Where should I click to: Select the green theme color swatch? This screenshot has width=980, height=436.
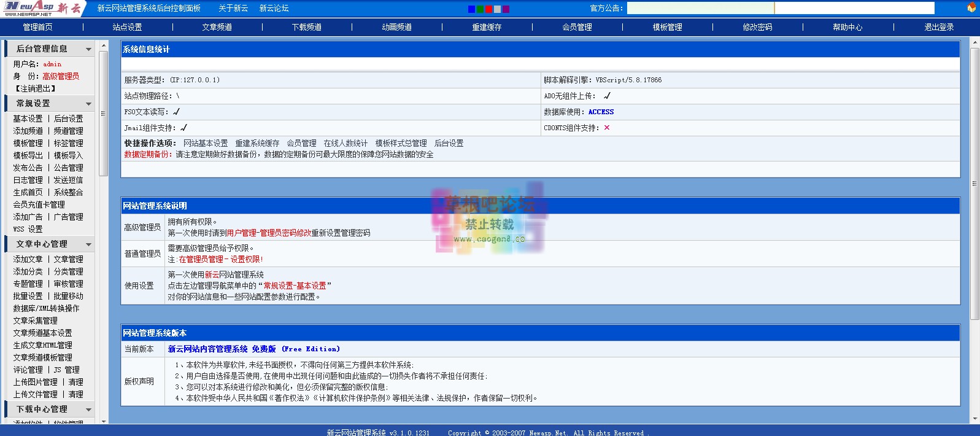click(480, 9)
